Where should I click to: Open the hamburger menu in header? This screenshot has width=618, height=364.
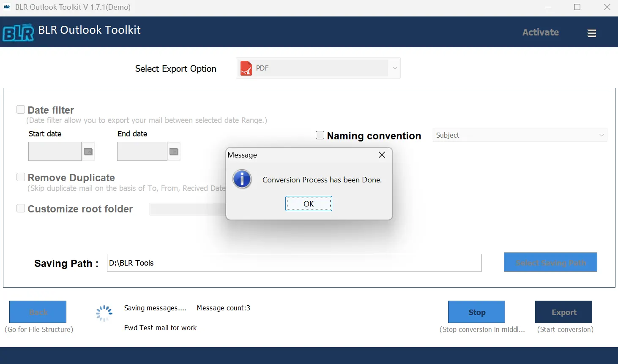592,33
